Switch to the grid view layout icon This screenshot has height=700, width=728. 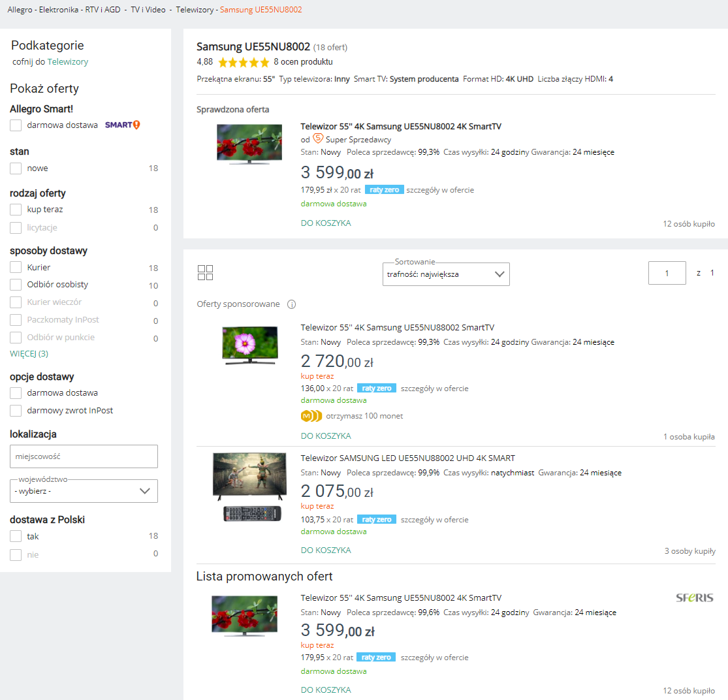click(x=205, y=273)
